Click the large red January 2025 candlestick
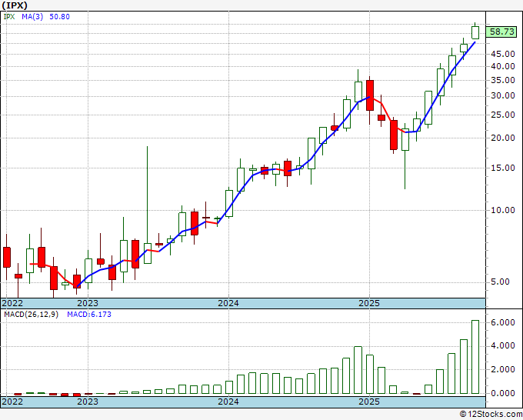 point(370,95)
